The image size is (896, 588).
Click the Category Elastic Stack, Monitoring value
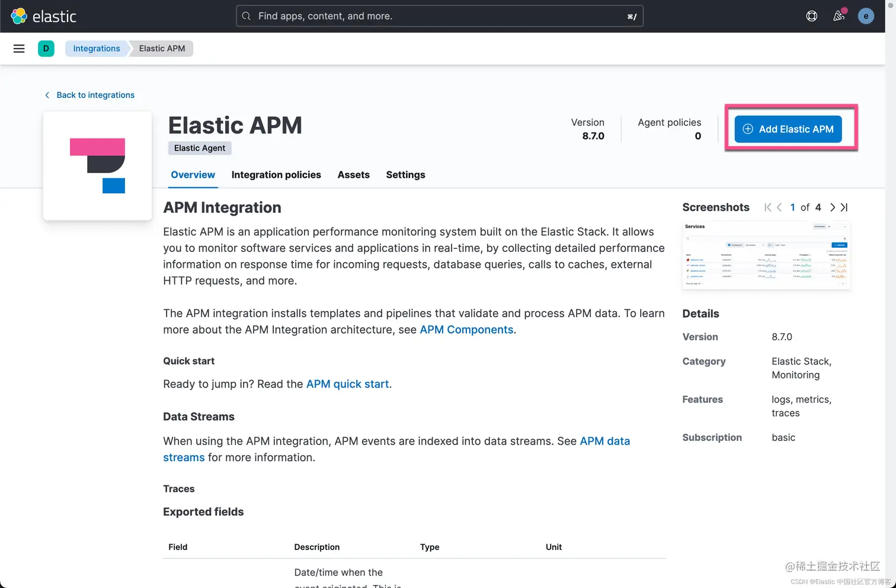coord(802,368)
